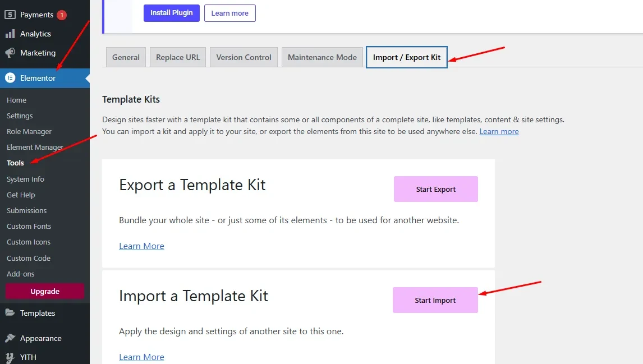Click the Start Import button

435,300
